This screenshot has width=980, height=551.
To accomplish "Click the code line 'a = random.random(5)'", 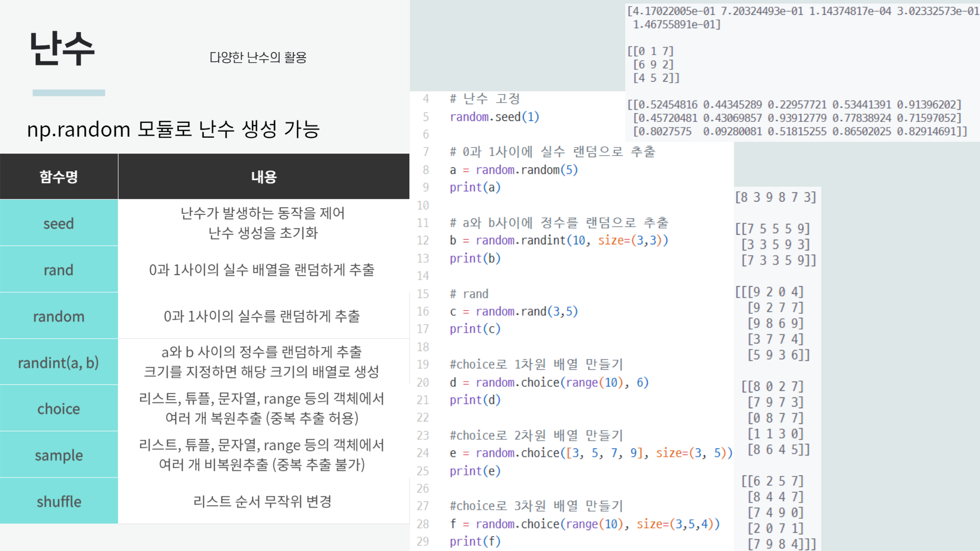I will [513, 170].
